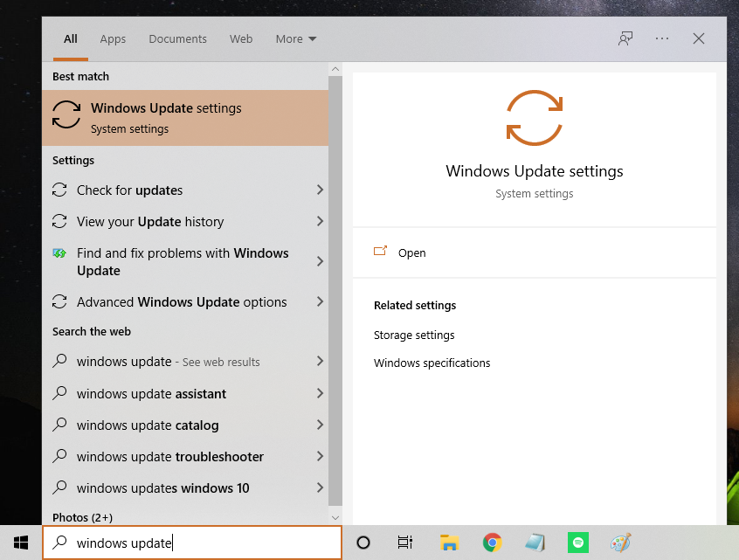Click the sync icon beside Advanced Windows Update options
Viewport: 739px width, 560px height.
59,301
